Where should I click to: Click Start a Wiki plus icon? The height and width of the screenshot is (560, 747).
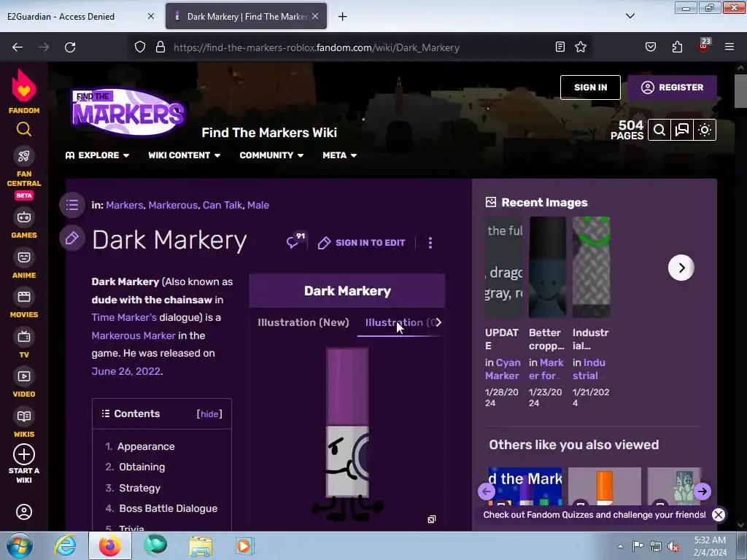click(x=24, y=454)
